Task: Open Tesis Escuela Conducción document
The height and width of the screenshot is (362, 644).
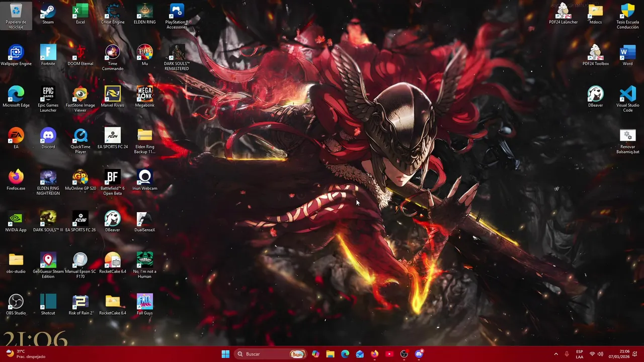Action: click(628, 16)
